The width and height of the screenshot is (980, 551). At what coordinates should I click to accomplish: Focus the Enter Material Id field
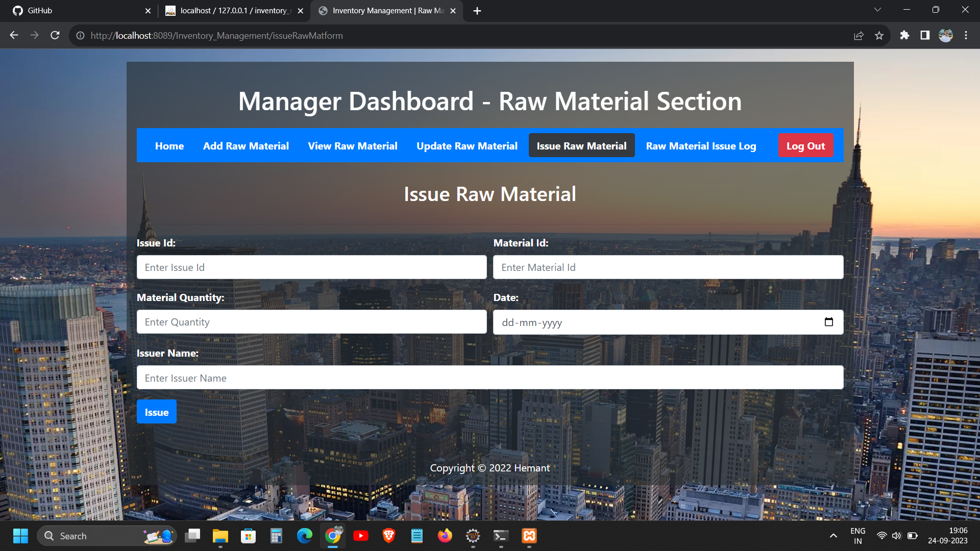pyautogui.click(x=668, y=267)
